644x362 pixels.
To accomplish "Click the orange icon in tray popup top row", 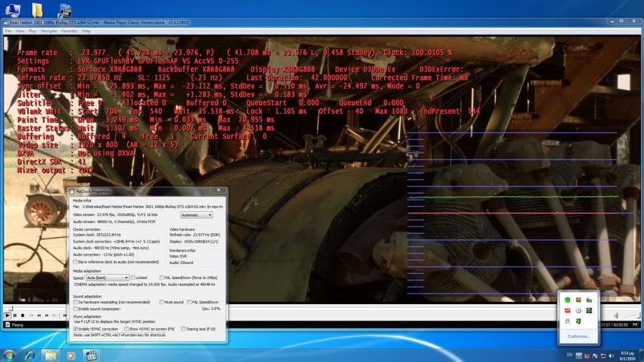I will [x=578, y=300].
